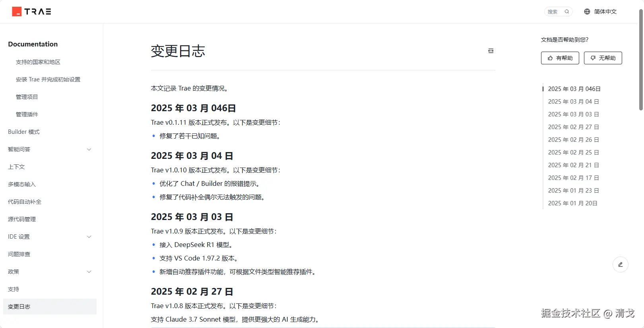This screenshot has width=644, height=328.
Task: Mark the doc as helpful (有帮助)
Action: coord(560,58)
